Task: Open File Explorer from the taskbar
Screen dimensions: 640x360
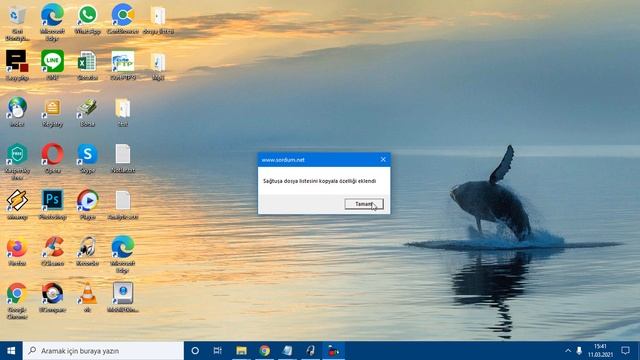Action: (x=241, y=351)
